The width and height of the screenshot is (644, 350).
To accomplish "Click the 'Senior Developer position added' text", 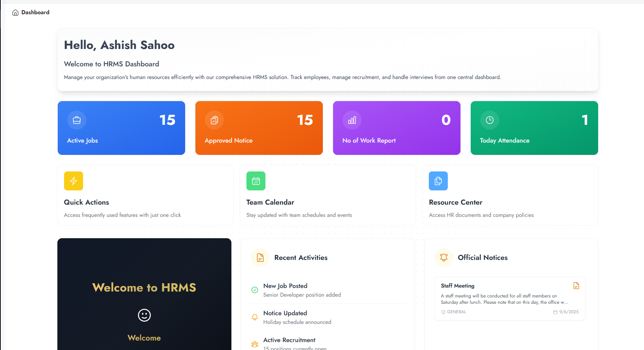I will pyautogui.click(x=302, y=295).
